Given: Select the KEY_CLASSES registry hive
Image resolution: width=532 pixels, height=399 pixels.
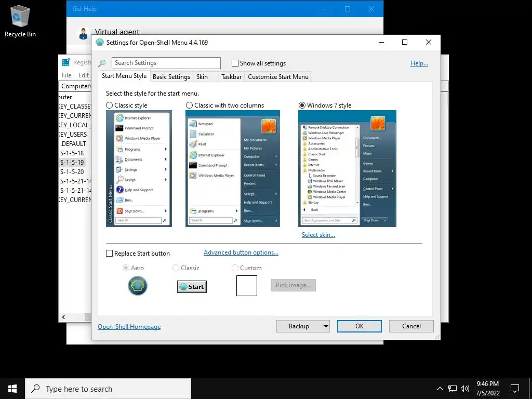Looking at the screenshot, I should (x=75, y=106).
